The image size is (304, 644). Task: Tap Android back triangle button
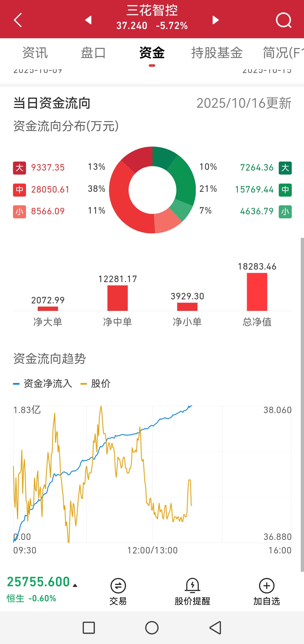[215, 628]
